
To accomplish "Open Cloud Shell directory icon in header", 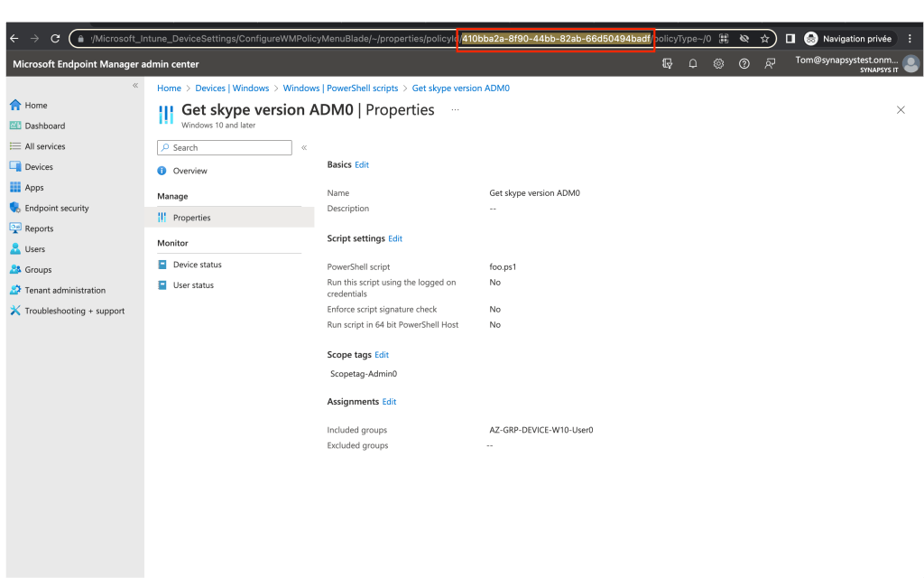I will coord(667,64).
